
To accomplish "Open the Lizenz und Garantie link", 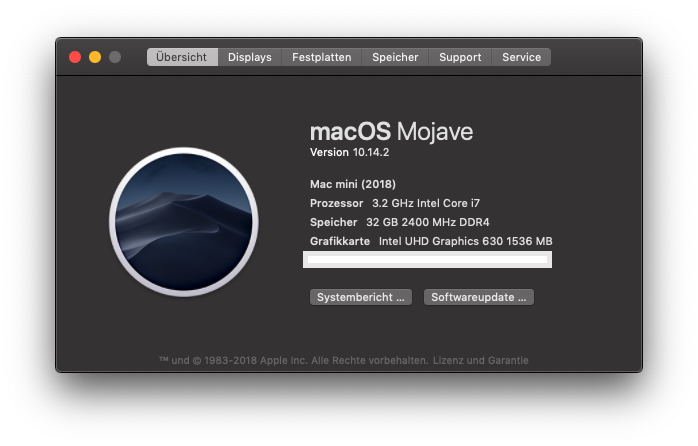I will 481,361.
